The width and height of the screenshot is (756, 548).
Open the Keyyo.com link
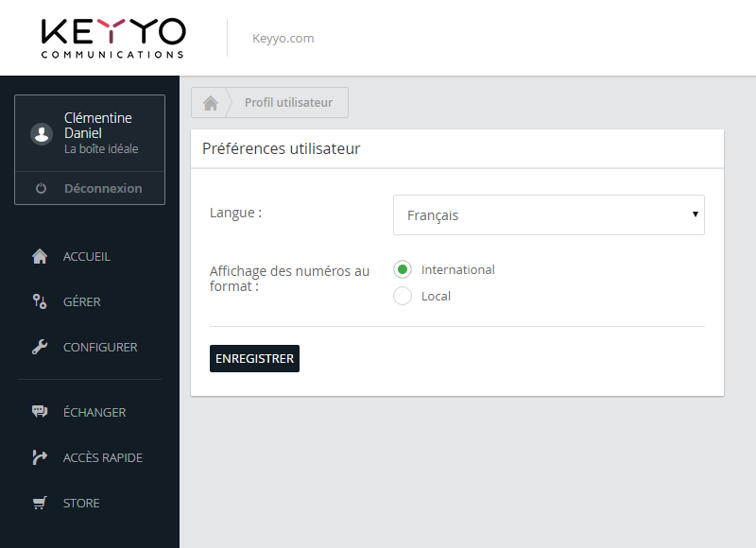click(x=283, y=38)
